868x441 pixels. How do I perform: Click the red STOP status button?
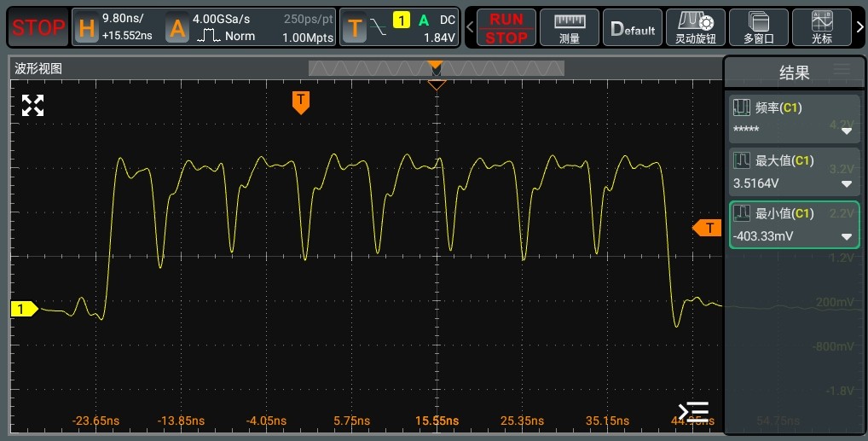coord(38,28)
